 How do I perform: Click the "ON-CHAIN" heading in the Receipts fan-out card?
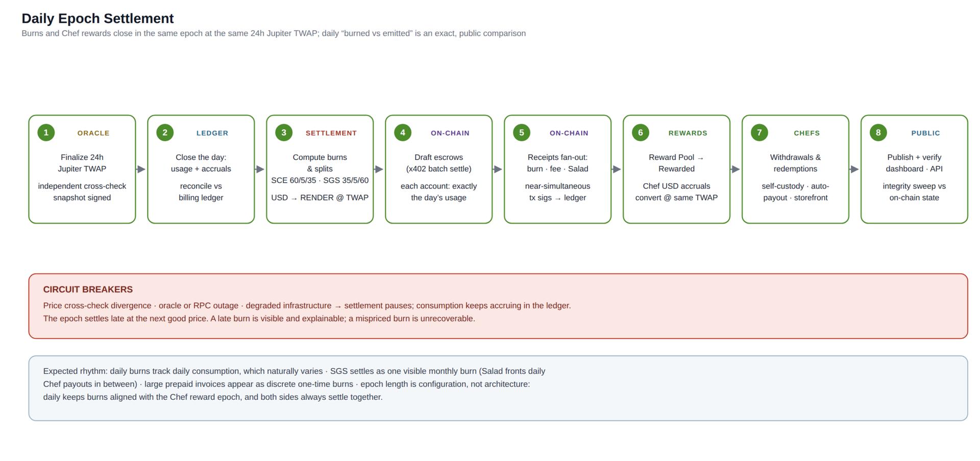coord(569,133)
